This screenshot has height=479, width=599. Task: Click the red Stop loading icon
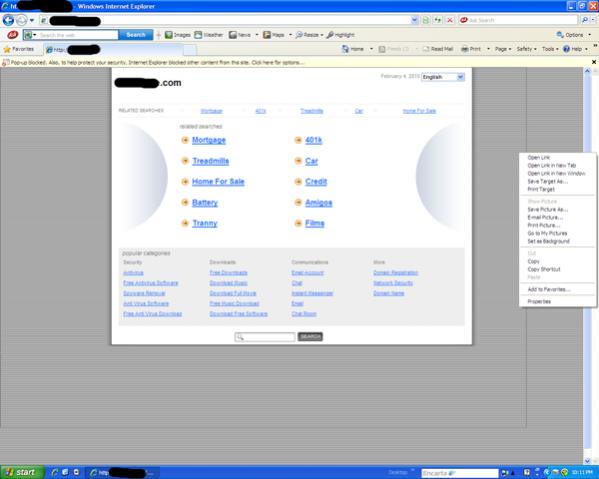click(x=450, y=20)
